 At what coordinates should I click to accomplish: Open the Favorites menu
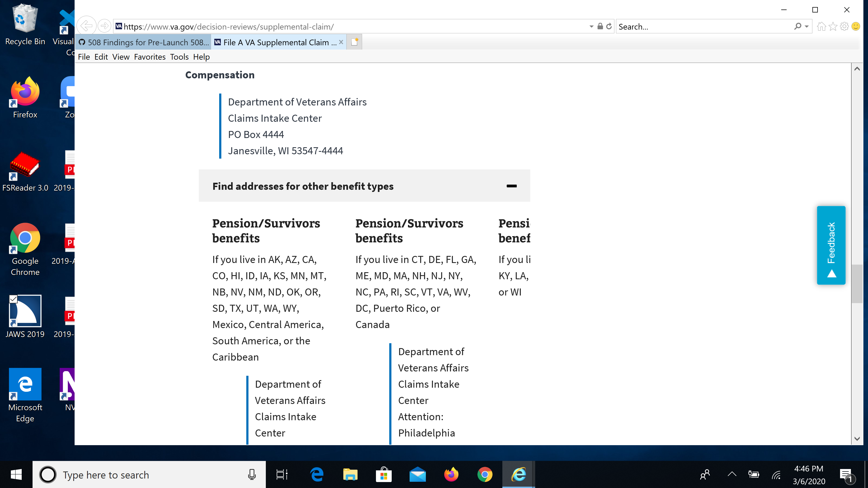coord(150,57)
